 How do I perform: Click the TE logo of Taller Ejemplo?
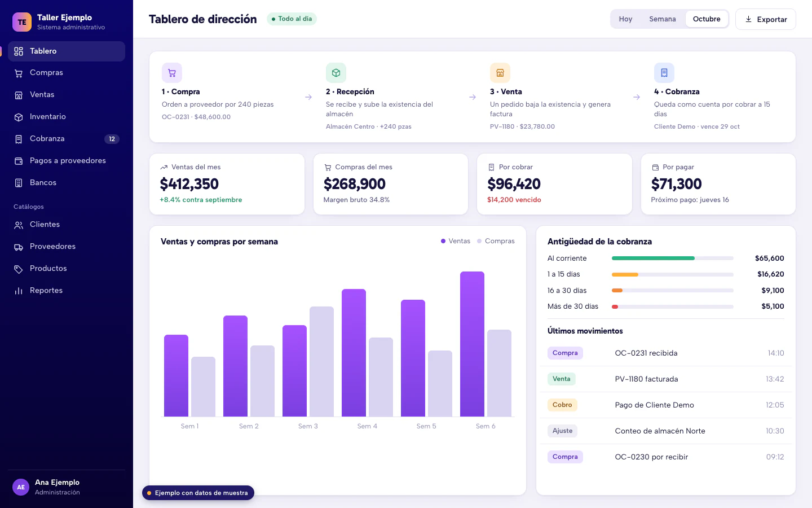pyautogui.click(x=22, y=22)
